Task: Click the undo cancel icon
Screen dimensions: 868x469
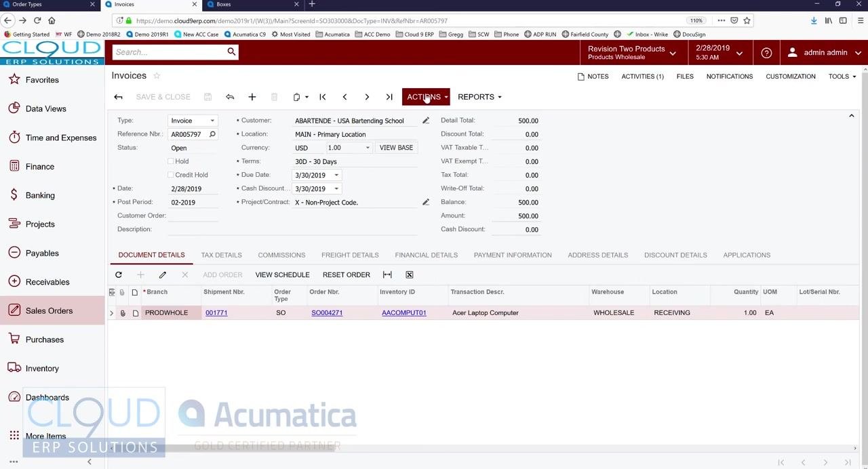Action: click(230, 97)
